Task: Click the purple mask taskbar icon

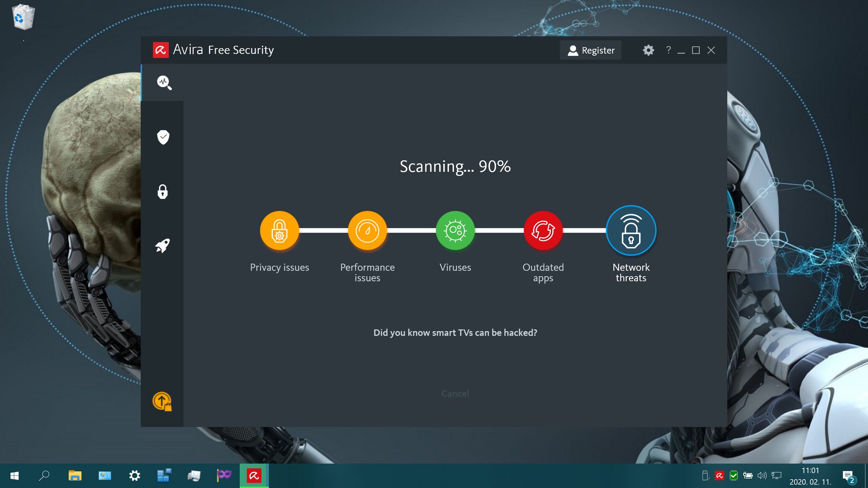Action: coord(224,475)
